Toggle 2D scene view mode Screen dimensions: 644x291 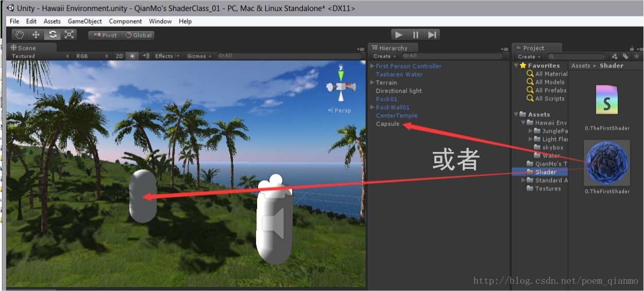coord(119,56)
